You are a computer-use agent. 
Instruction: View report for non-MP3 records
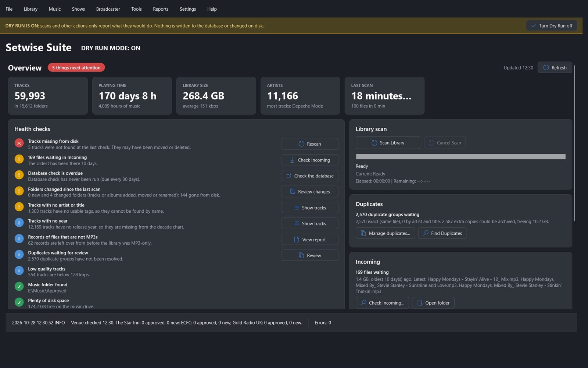[x=310, y=240]
